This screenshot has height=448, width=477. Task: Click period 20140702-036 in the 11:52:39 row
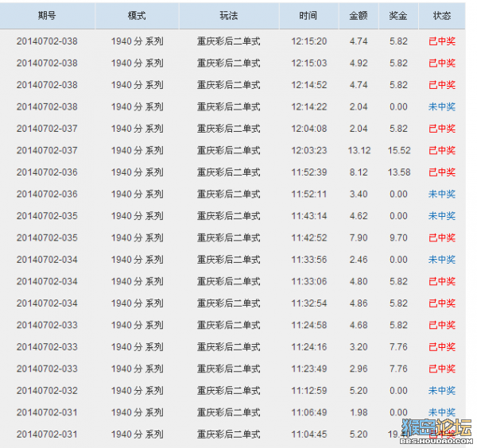point(47,172)
